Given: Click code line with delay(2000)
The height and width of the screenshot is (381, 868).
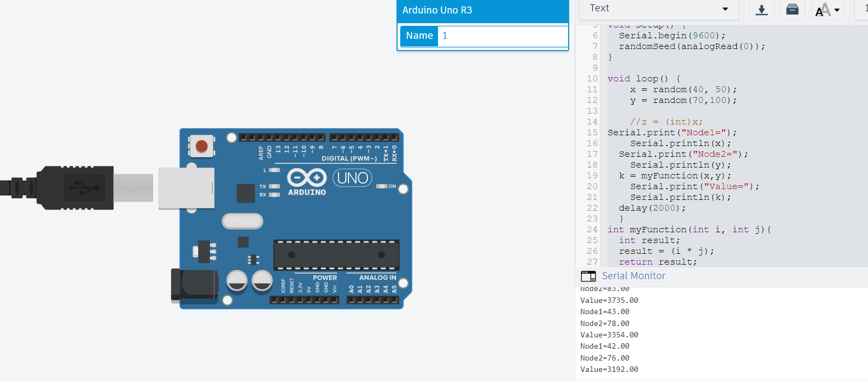Looking at the screenshot, I should point(652,208).
